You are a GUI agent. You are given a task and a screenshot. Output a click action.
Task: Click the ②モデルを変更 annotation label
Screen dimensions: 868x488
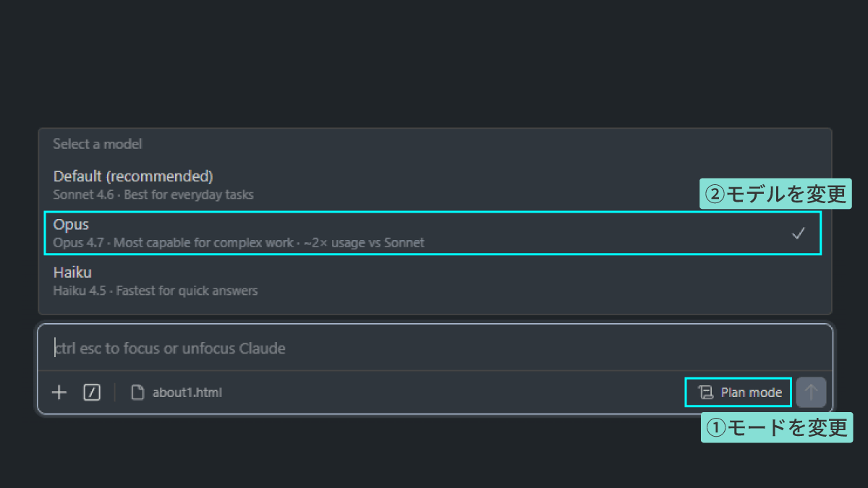coord(773,194)
